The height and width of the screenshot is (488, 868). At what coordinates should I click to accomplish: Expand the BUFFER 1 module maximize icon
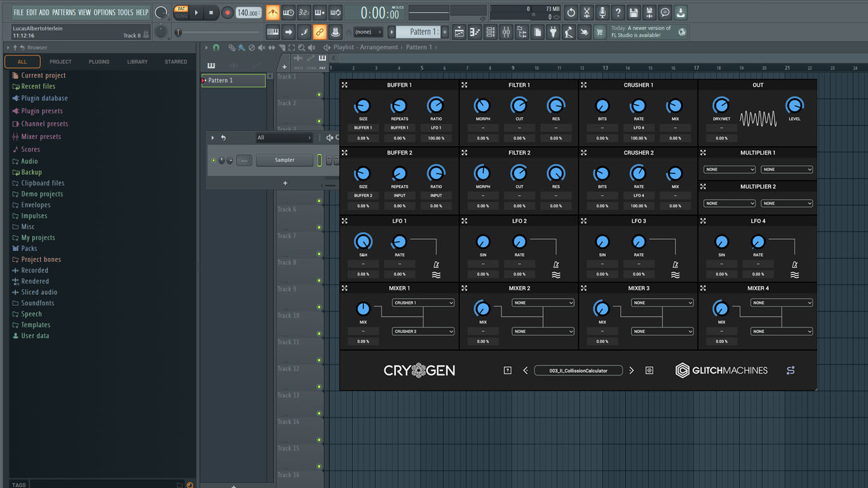344,85
